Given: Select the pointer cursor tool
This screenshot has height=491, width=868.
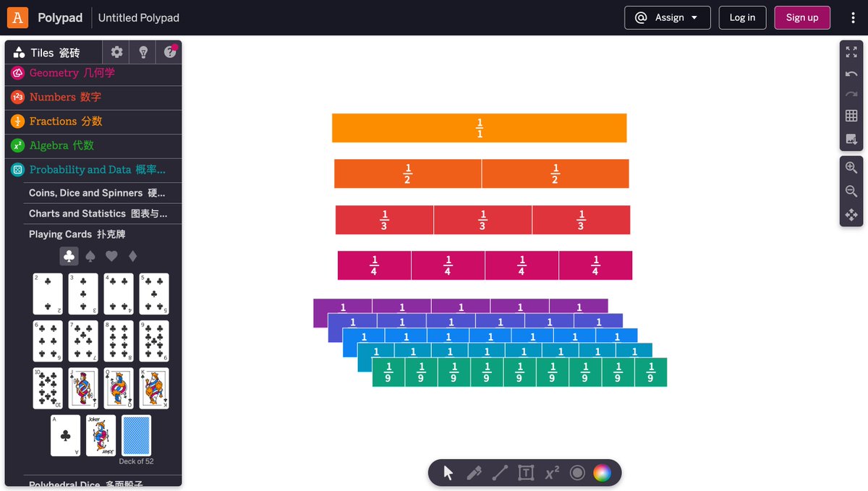Looking at the screenshot, I should pyautogui.click(x=448, y=473).
